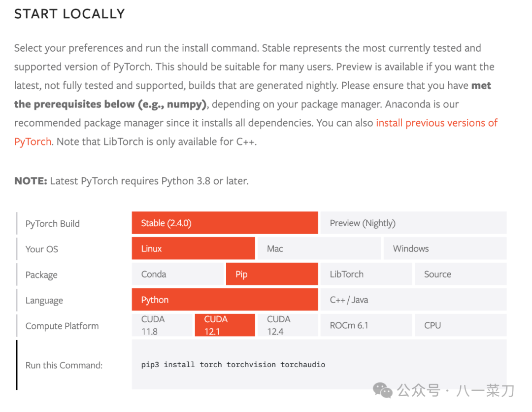Pick Mac operating system option

pyautogui.click(x=319, y=248)
